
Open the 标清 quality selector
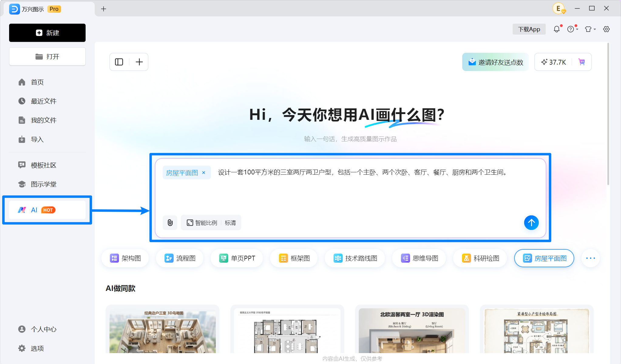tap(230, 223)
